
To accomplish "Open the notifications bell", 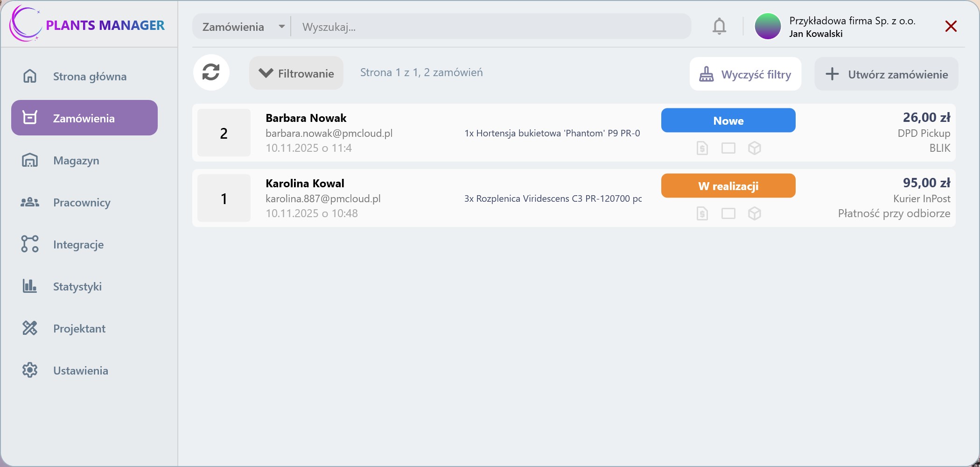I will pyautogui.click(x=719, y=27).
